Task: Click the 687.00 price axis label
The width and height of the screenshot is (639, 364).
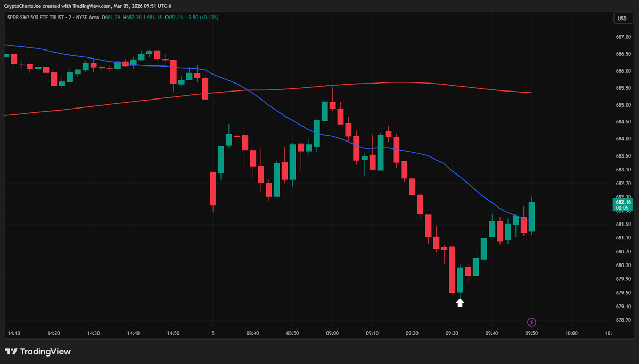Action: (x=624, y=37)
